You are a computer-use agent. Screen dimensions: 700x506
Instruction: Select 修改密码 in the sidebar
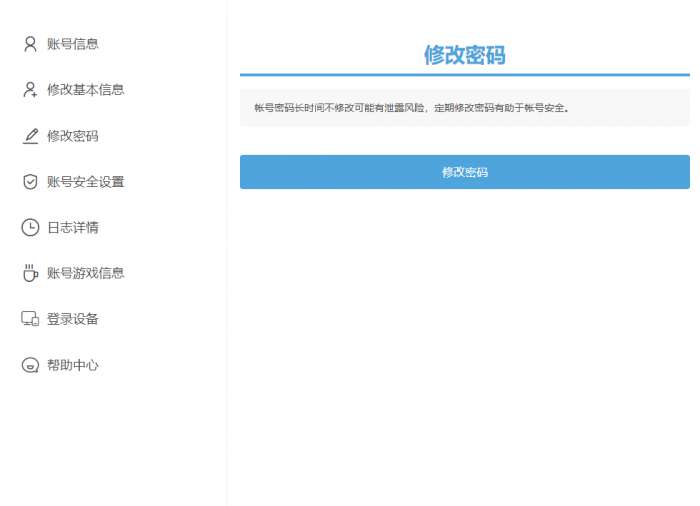pos(73,136)
